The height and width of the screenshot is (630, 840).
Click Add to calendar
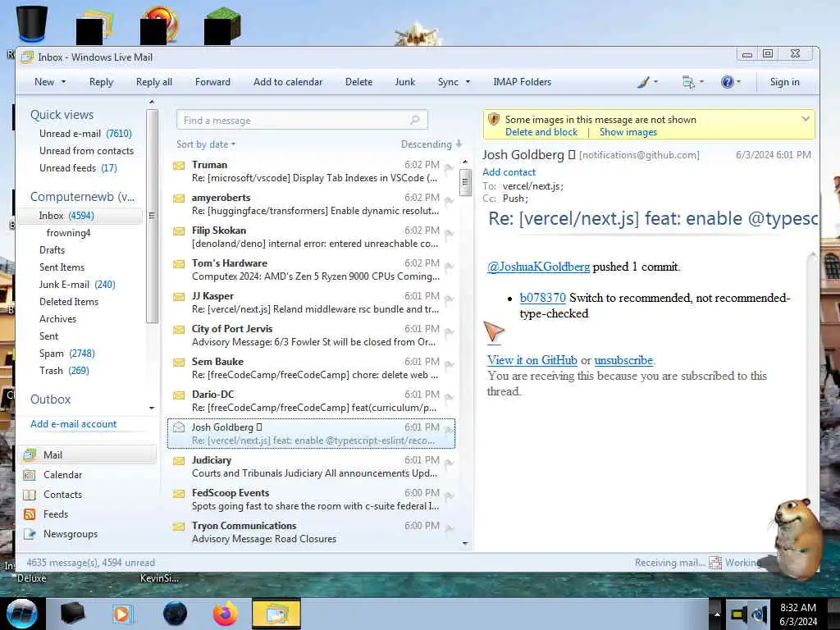tap(288, 82)
